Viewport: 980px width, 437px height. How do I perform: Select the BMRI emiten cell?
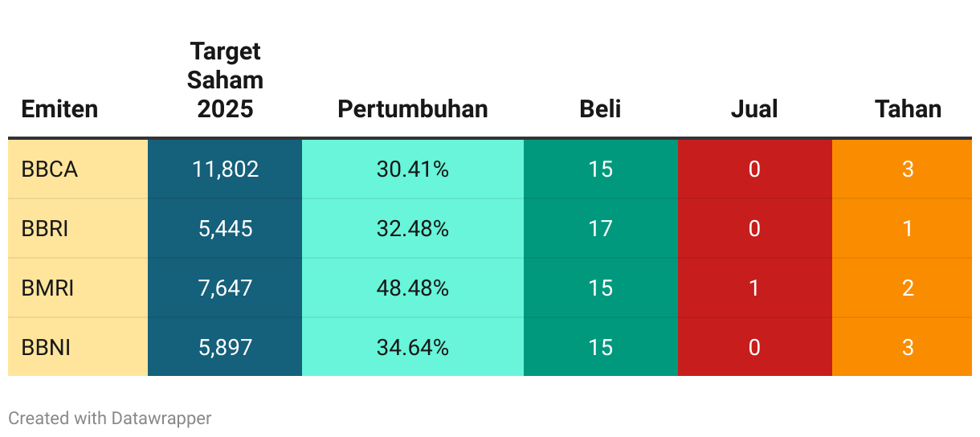(x=78, y=288)
